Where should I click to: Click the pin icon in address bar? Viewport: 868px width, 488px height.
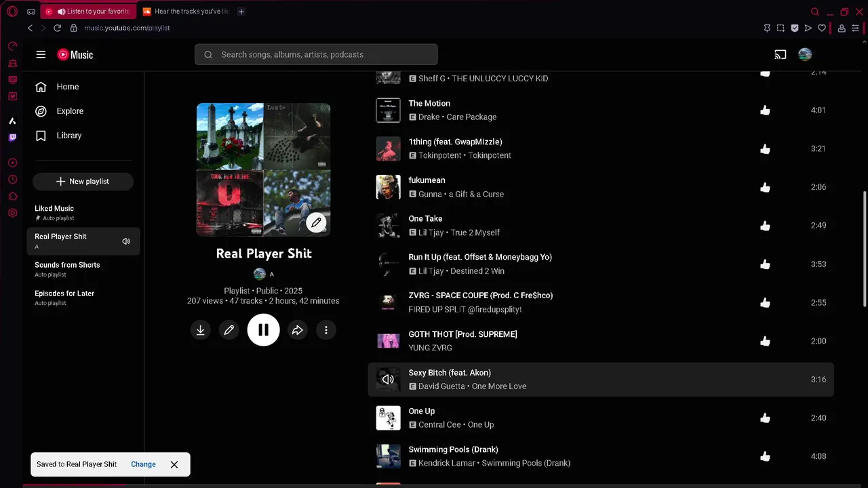pos(767,28)
